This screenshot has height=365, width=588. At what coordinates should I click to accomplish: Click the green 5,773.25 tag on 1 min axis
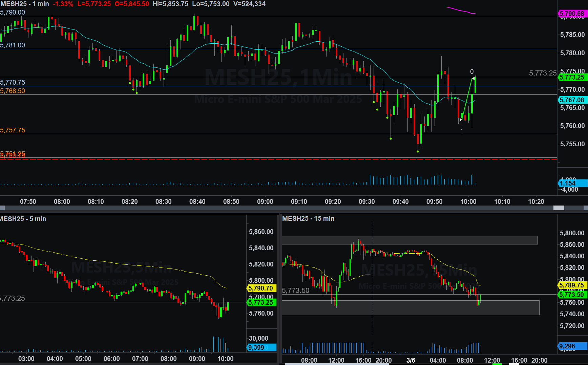[x=572, y=77]
